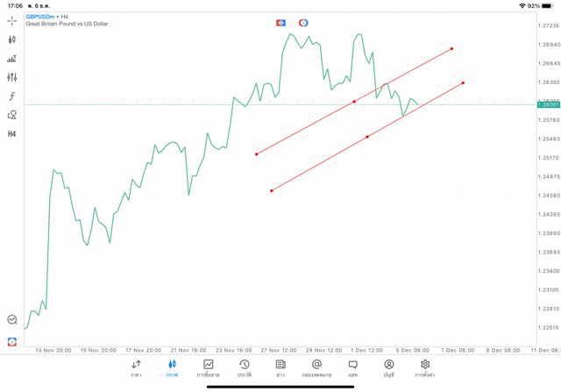Viewport: 561px width, 392px height.
Task: Open chart settings sliders icon
Action: [12, 77]
